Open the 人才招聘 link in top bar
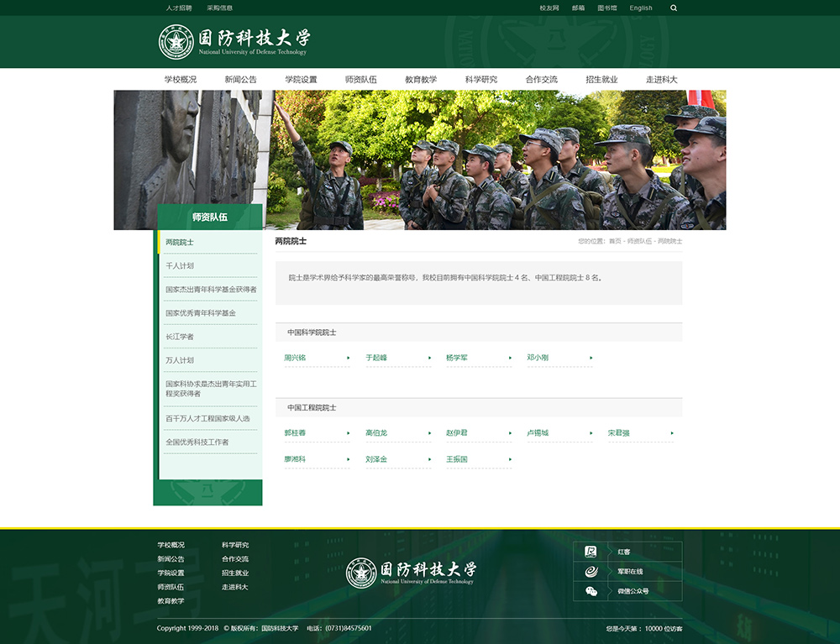 point(179,8)
